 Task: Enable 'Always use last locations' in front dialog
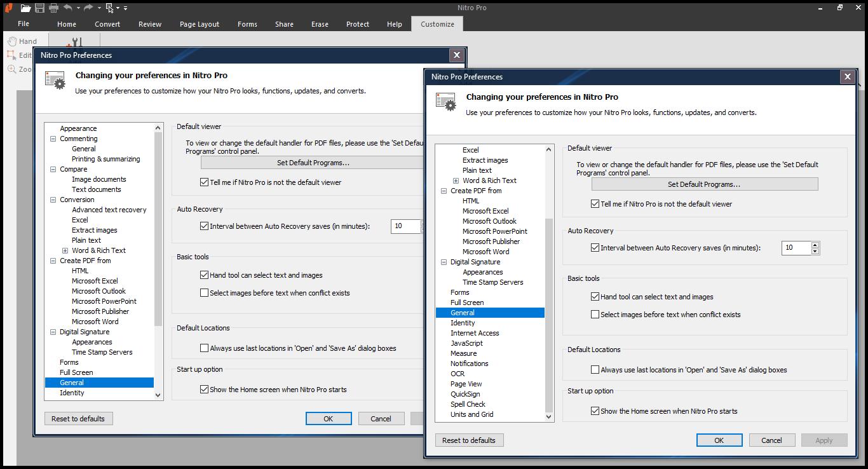pos(595,370)
